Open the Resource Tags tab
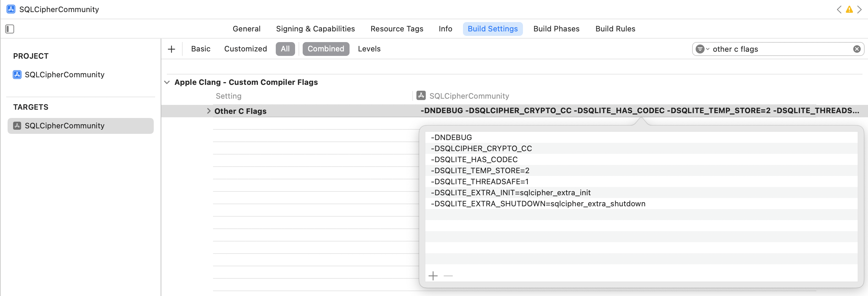 [x=397, y=29]
